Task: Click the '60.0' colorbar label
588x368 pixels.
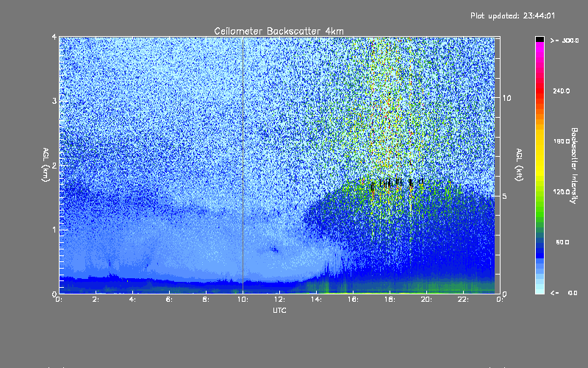Action: [562, 243]
